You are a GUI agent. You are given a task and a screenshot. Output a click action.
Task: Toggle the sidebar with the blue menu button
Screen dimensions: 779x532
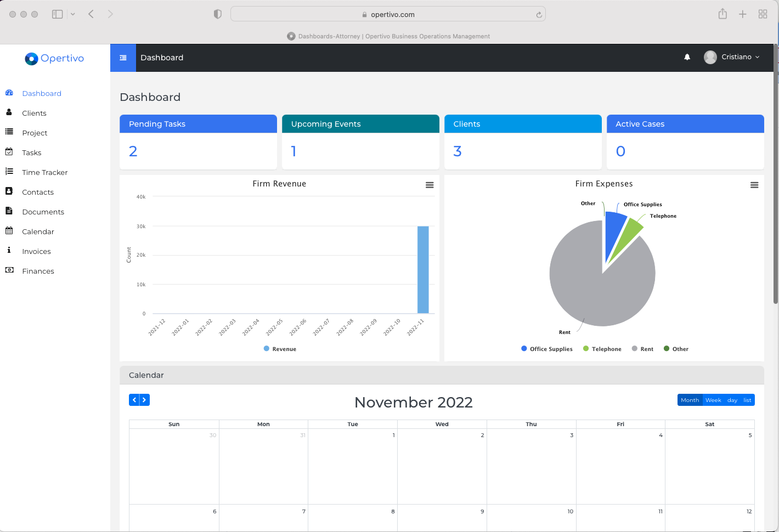click(123, 58)
